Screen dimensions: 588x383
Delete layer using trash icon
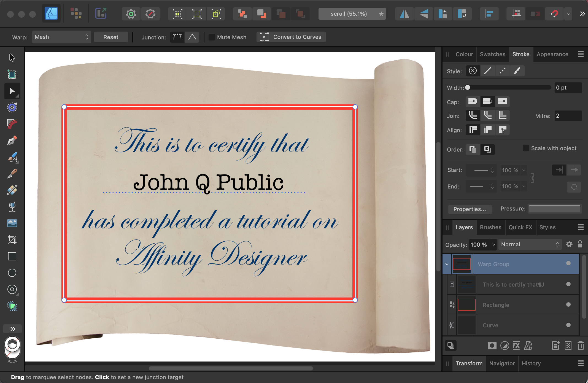coord(581,346)
